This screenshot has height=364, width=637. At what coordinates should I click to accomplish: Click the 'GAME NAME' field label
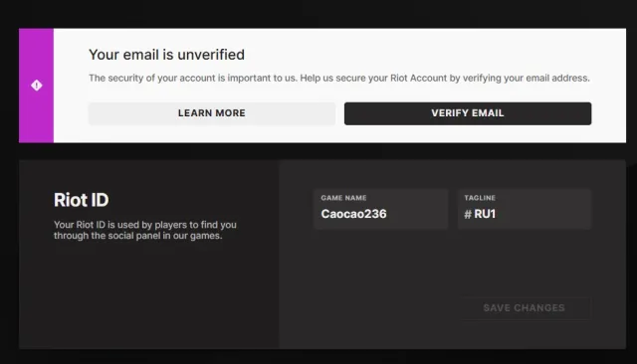click(343, 198)
